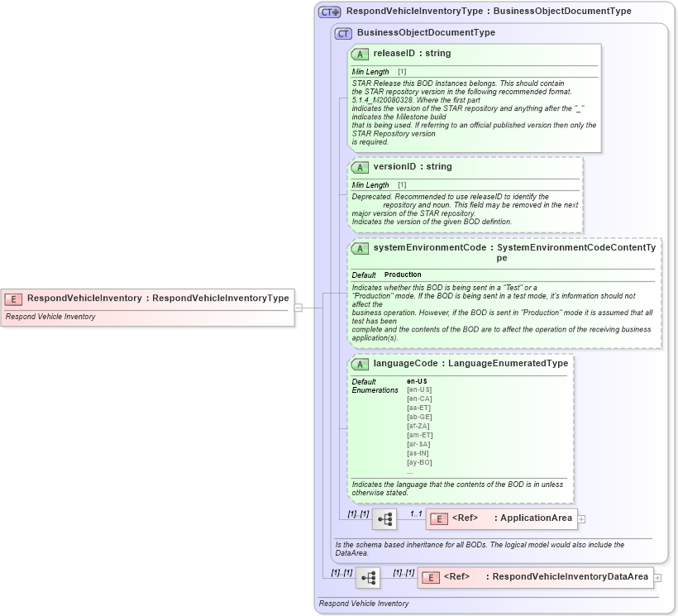Click the A attribute icon for systemEnvironmentCode

(360, 247)
